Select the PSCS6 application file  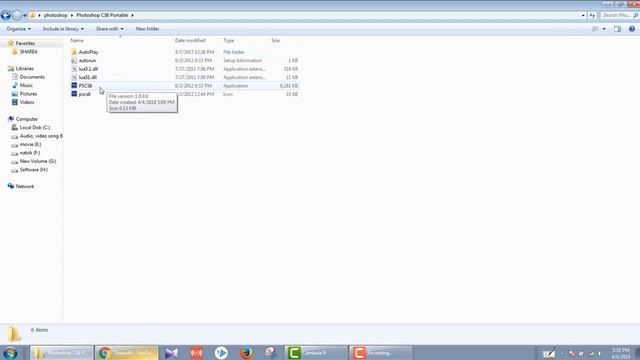click(x=85, y=86)
